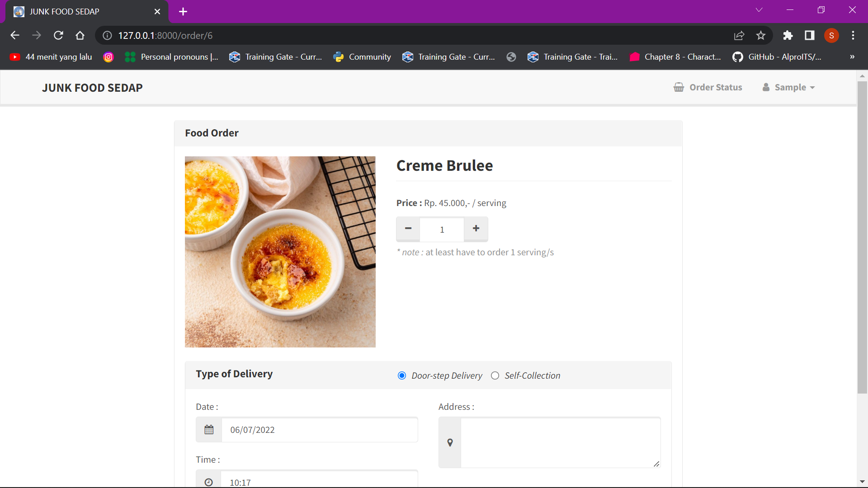Open new browser tab with plus
The image size is (868, 488).
[183, 12]
